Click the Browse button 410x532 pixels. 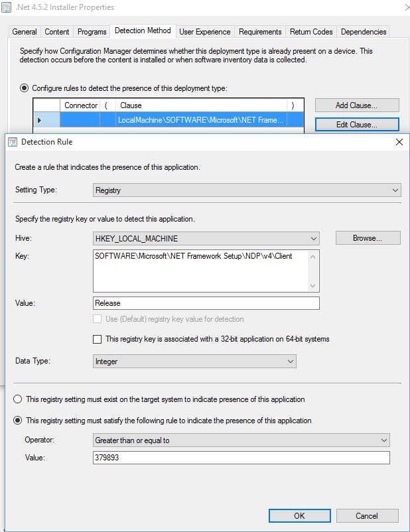tap(368, 238)
